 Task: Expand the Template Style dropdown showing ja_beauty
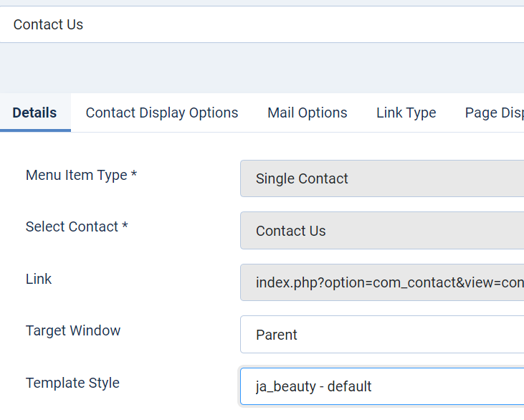(x=381, y=386)
